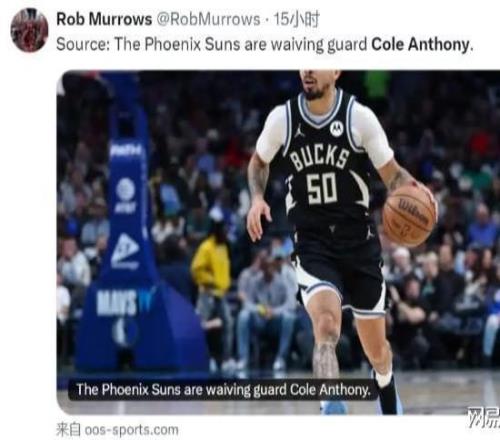Image resolution: width=500 pixels, height=440 pixels.
Task: Click the Rob Murrows display name
Action: (104, 19)
